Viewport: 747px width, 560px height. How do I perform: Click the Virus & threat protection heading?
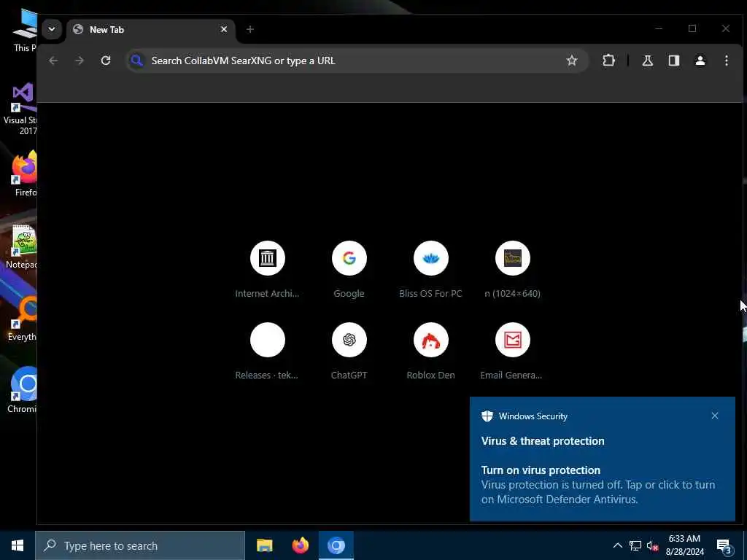tap(543, 441)
